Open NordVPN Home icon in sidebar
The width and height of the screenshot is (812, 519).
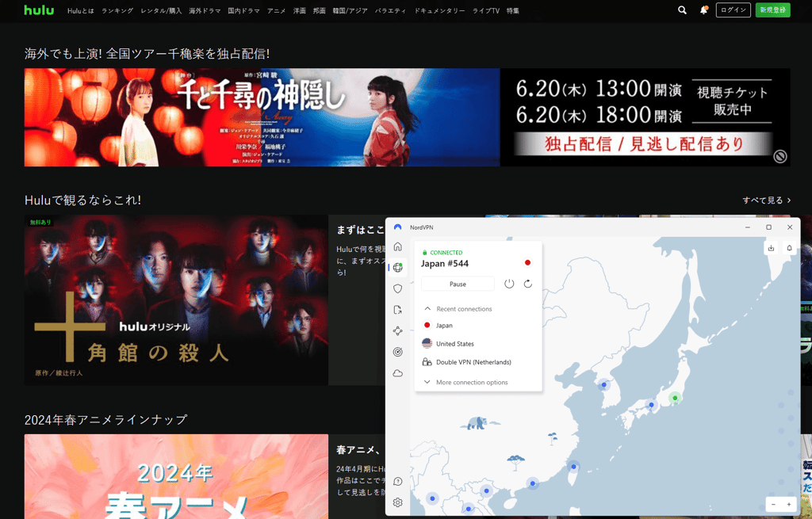pyautogui.click(x=398, y=246)
